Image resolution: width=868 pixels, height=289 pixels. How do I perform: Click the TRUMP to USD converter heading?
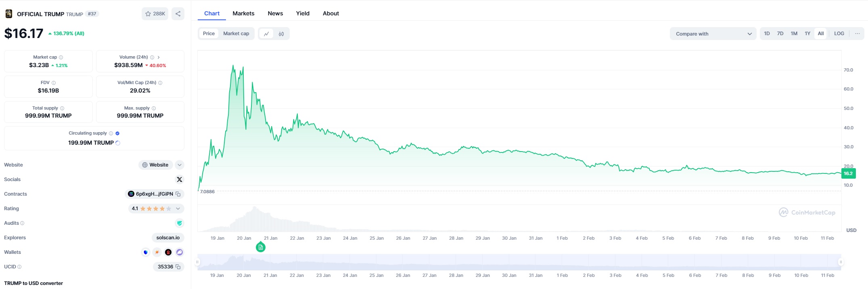tap(33, 283)
